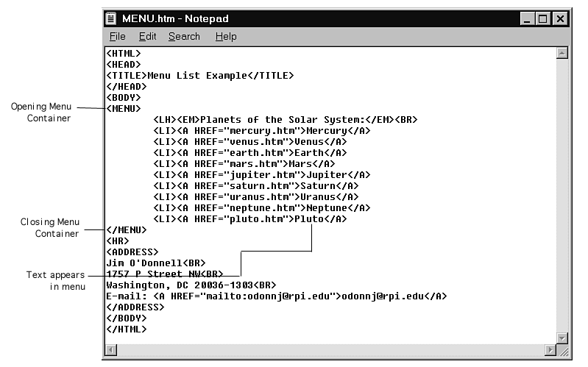Screen dimensions: 588x367
Task: Click the vertical scrollbar track
Action: (562, 196)
